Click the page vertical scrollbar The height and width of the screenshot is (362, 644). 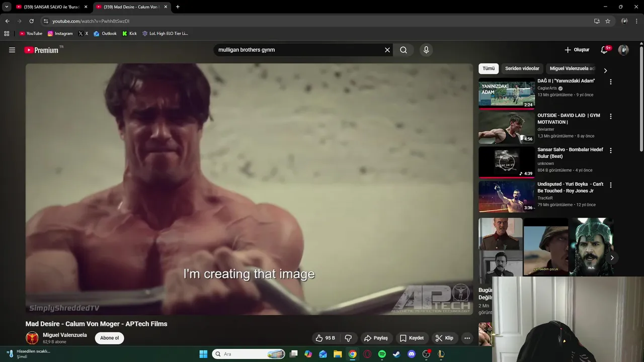641,99
